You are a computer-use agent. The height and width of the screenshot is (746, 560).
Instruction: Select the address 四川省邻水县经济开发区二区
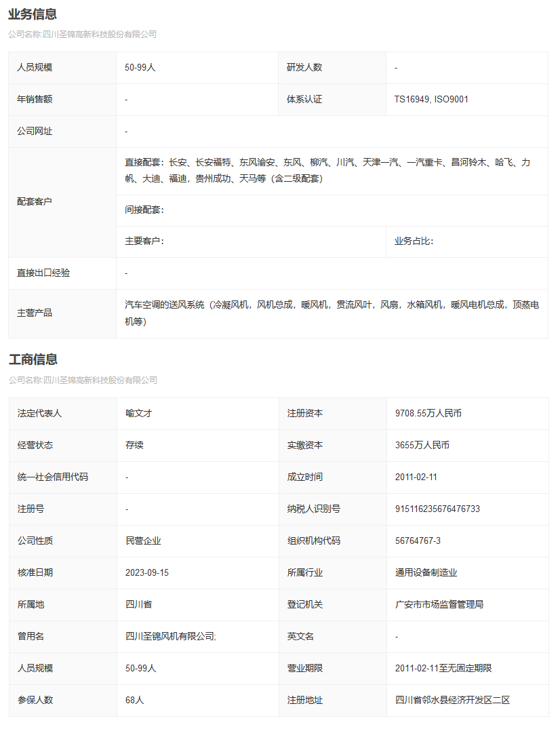point(452,701)
